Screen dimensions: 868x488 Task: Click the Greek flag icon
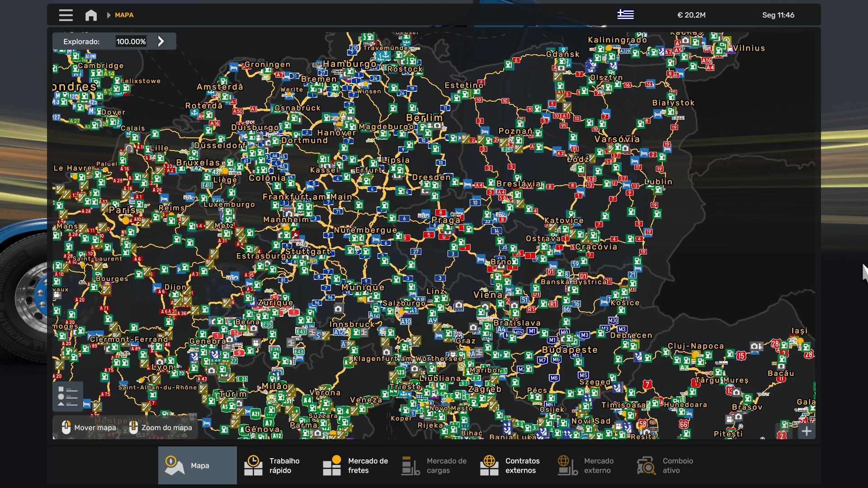pyautogui.click(x=625, y=14)
